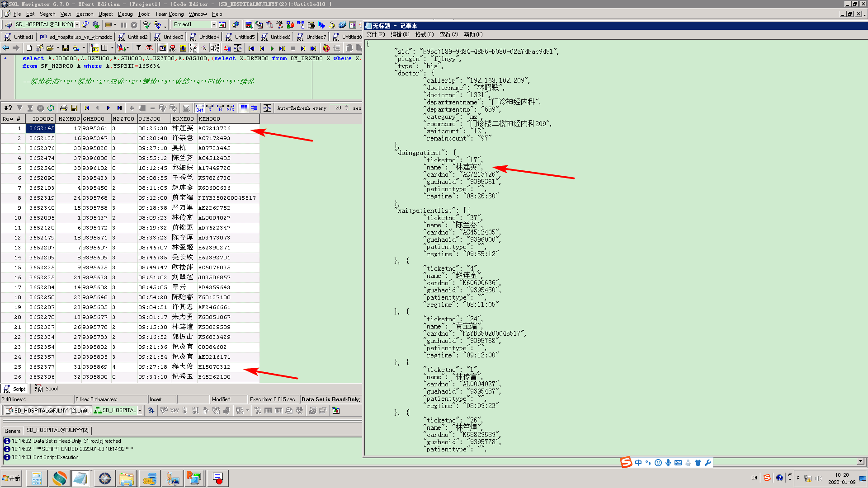Toggle the Def column-width mode button
868x488 pixels.
(199, 108)
